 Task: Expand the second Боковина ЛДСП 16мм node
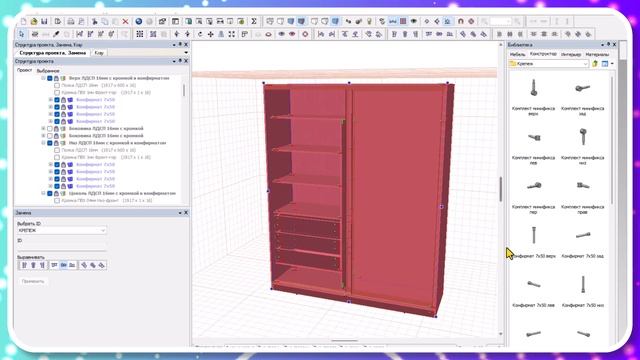pos(43,136)
